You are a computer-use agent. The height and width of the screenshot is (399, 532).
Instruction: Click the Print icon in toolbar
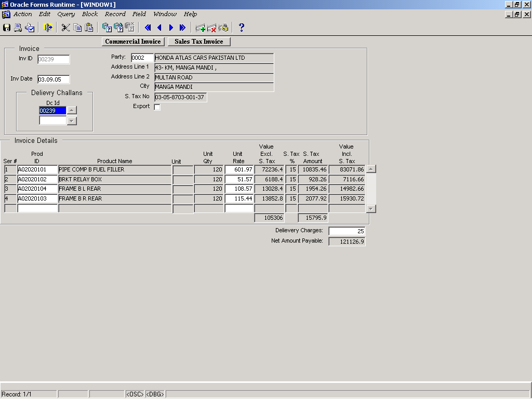pos(18,28)
